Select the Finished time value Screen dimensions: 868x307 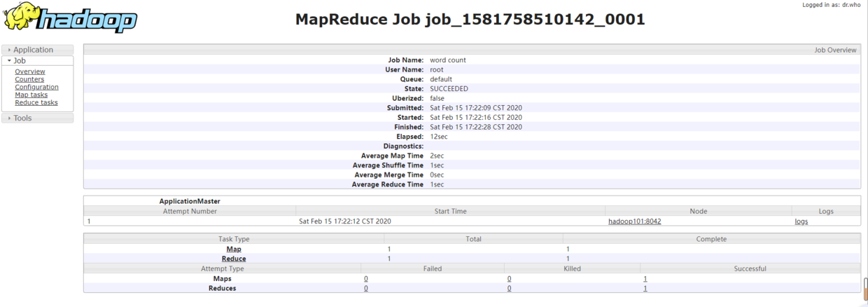tap(476, 128)
